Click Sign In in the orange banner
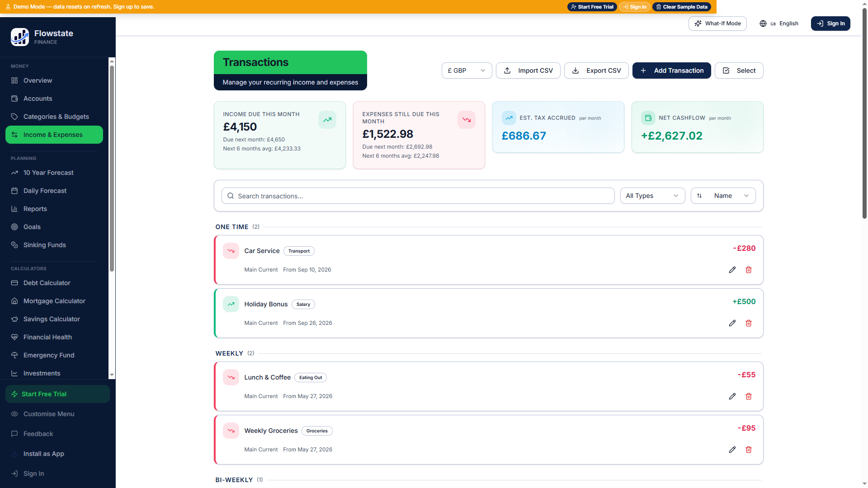The height and width of the screenshot is (488, 868). [635, 7]
